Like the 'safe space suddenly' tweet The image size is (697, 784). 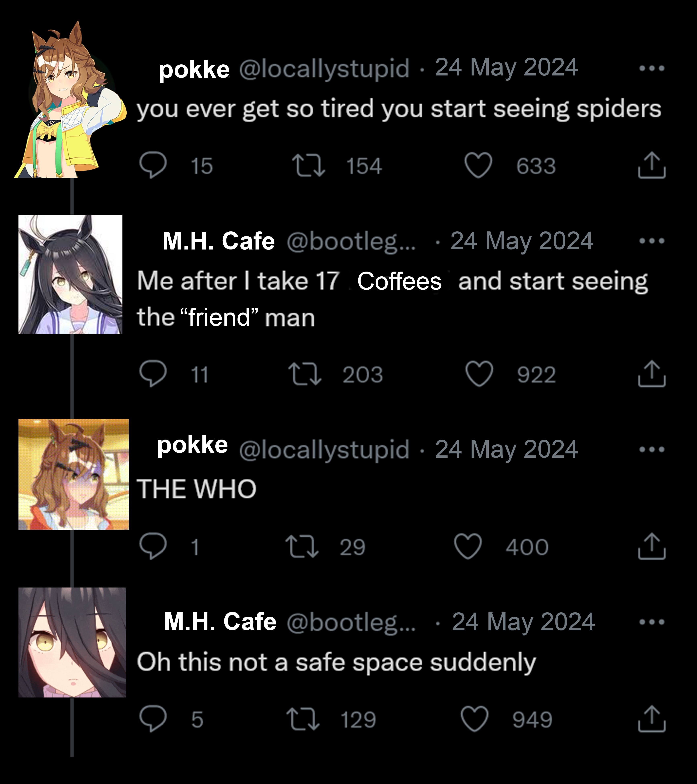475,719
